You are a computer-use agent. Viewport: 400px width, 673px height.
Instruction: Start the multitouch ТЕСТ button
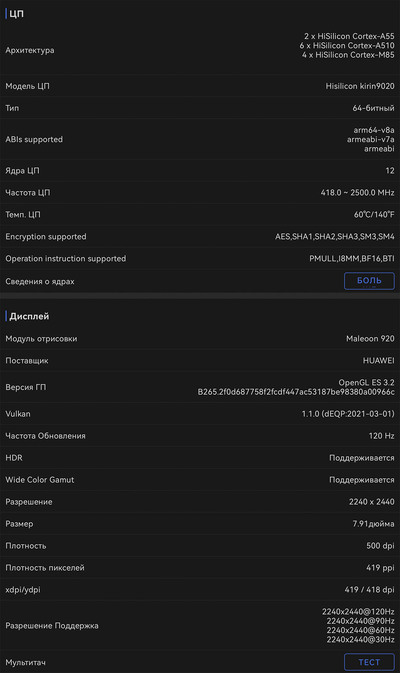point(369,662)
